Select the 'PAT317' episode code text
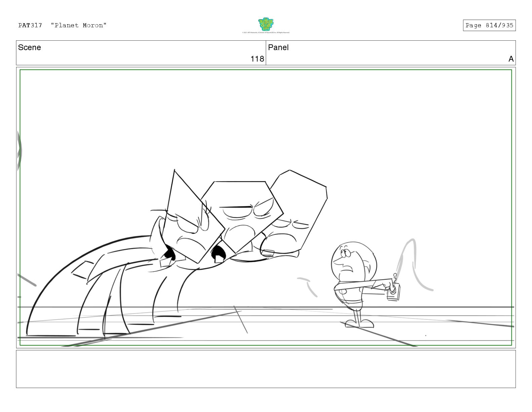532x412 pixels. click(30, 25)
